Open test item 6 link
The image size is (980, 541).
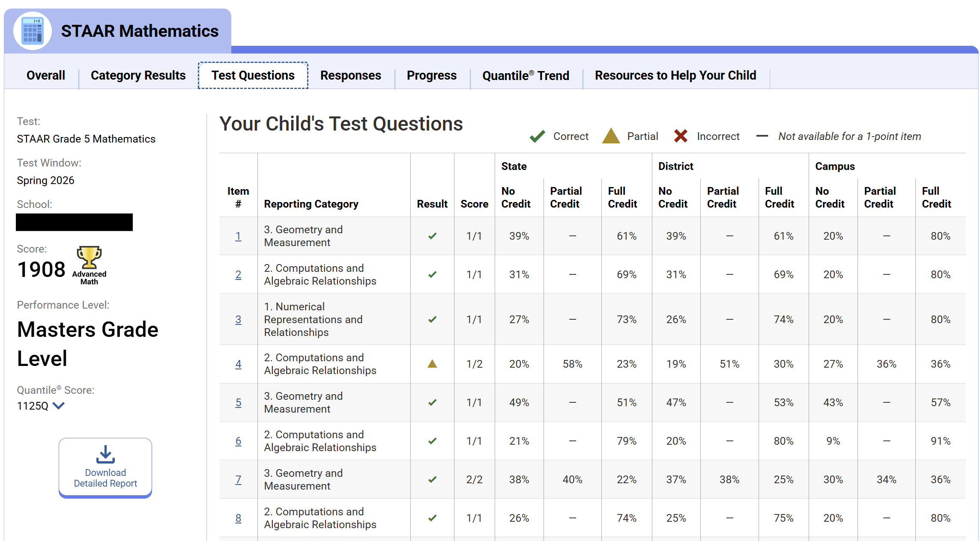238,441
